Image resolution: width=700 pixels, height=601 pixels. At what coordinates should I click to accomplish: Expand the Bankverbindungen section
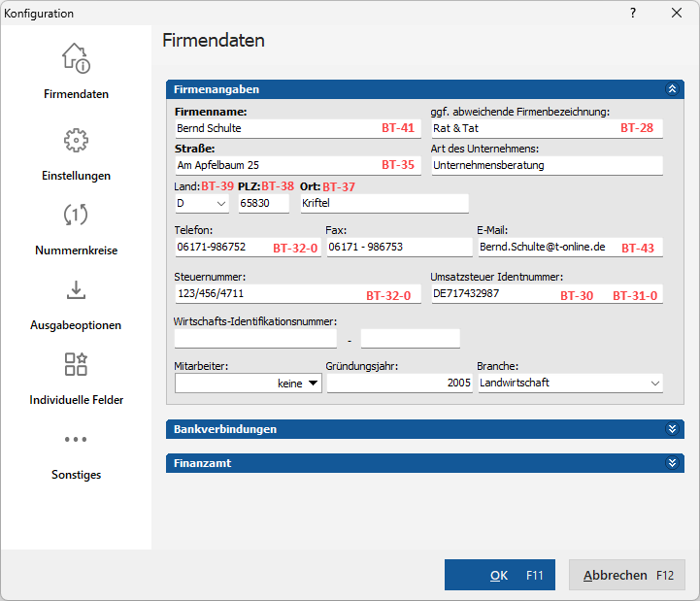pos(672,429)
